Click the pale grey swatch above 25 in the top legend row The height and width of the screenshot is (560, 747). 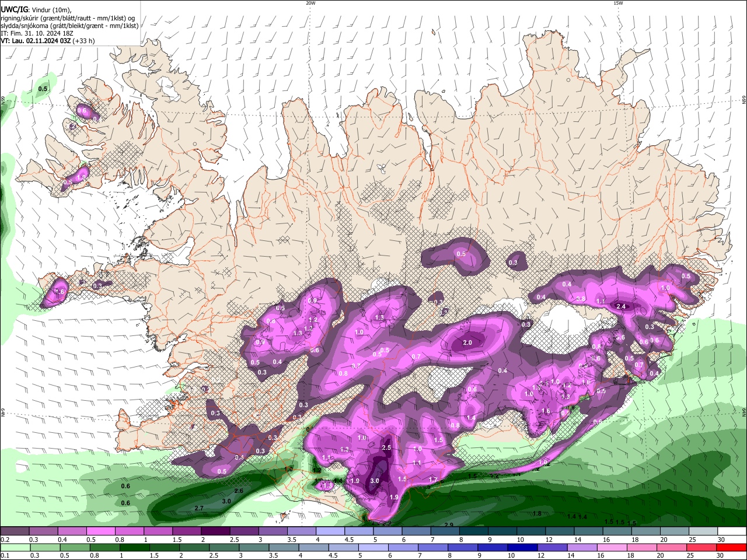tap(703, 531)
